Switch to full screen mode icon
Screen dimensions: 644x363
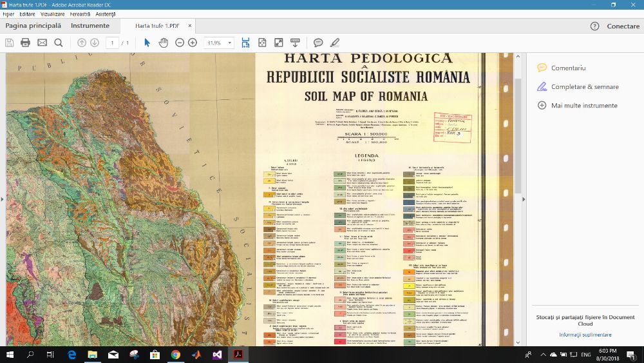point(278,43)
